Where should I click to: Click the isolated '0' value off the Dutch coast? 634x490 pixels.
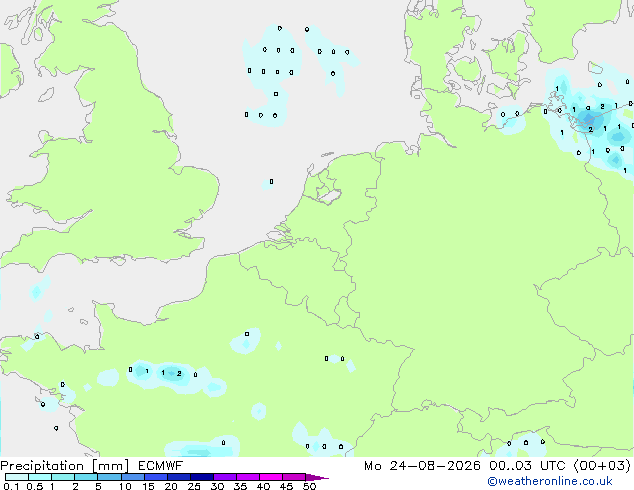coord(271,182)
